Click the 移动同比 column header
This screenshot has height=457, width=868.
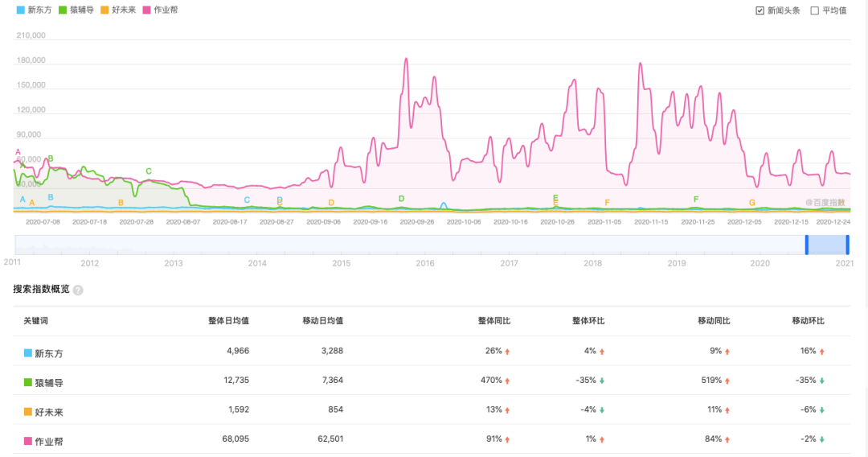[x=714, y=321]
